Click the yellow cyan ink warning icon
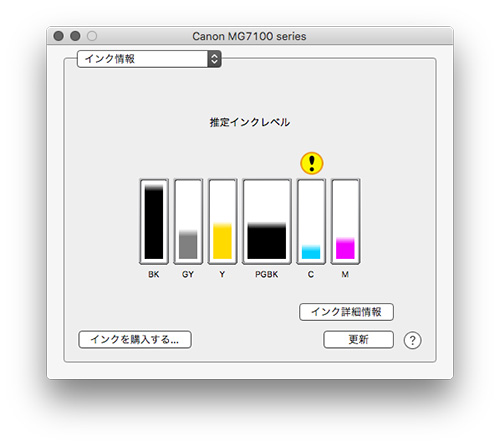 [x=312, y=163]
